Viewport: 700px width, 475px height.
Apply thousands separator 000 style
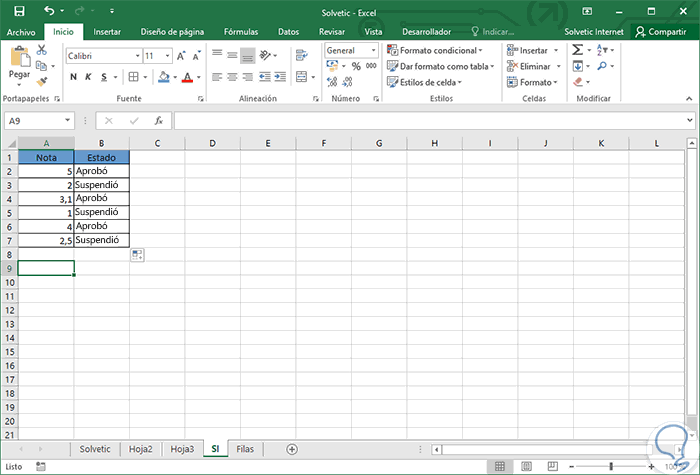371,66
